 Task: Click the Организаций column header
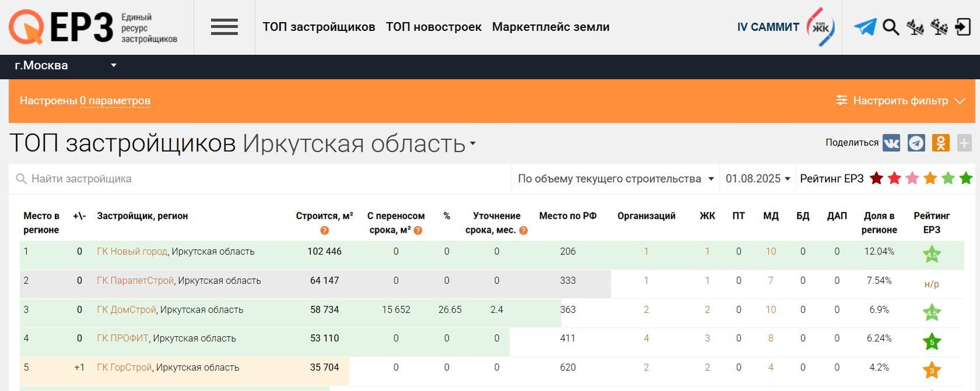click(x=646, y=216)
